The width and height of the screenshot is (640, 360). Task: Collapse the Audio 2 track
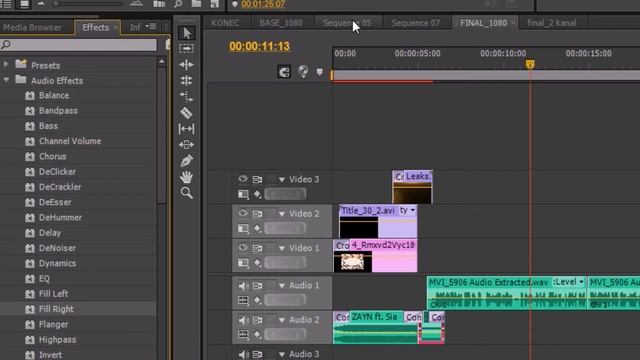pos(282,320)
